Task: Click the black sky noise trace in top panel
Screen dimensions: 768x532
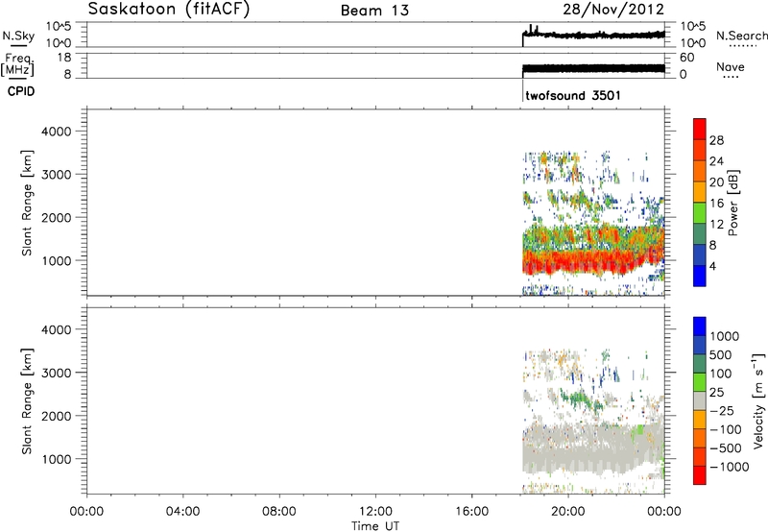Action: point(593,36)
